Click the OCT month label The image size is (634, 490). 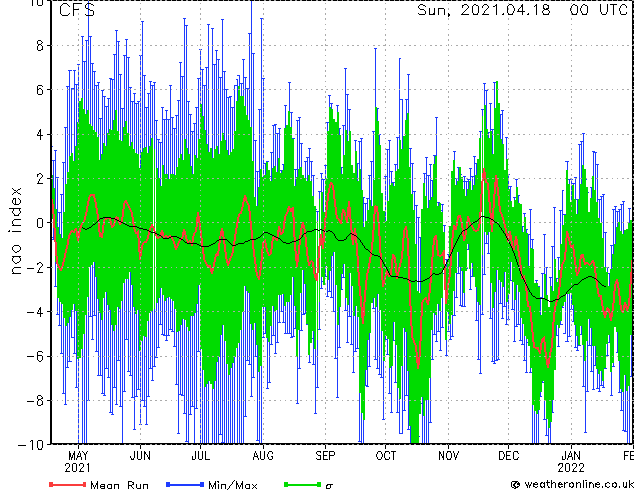[x=386, y=456]
